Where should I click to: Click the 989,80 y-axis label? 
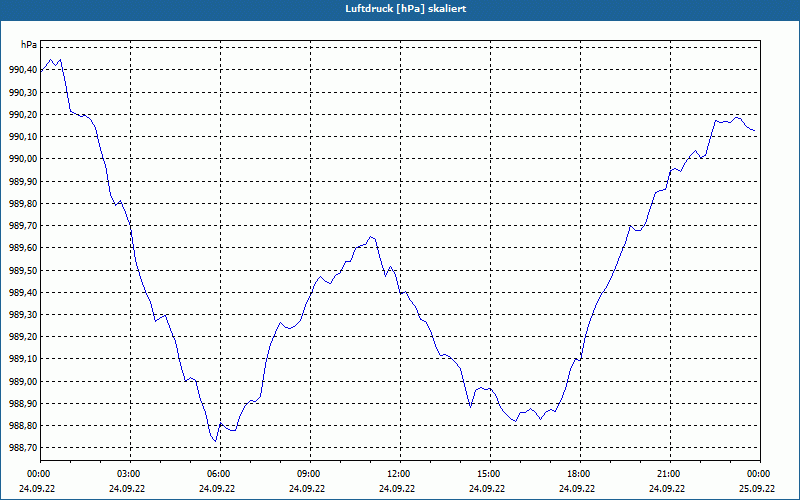(x=23, y=204)
